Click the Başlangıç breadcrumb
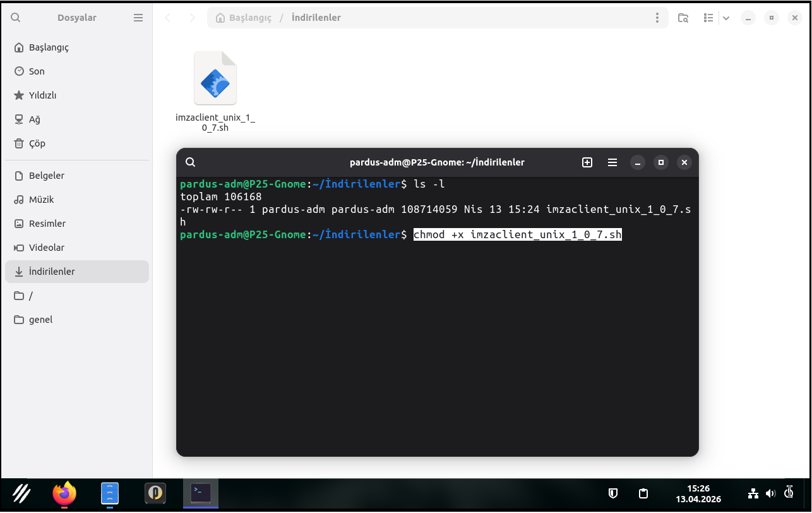The width and height of the screenshot is (812, 513). point(244,18)
